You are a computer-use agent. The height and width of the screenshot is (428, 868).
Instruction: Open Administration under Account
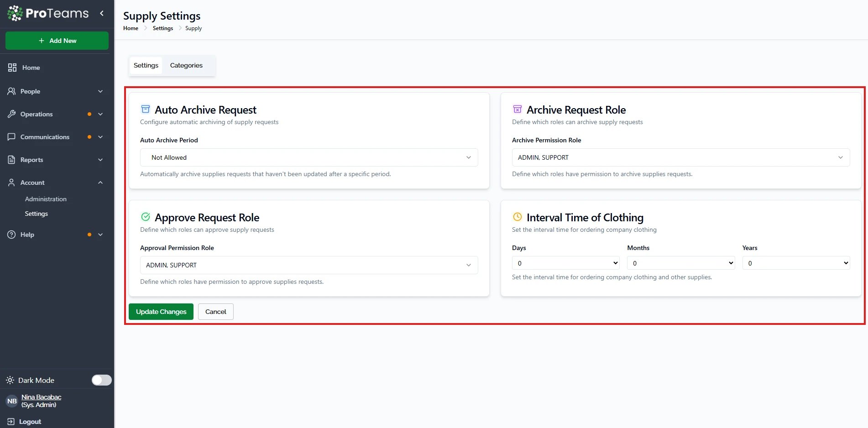pos(46,199)
